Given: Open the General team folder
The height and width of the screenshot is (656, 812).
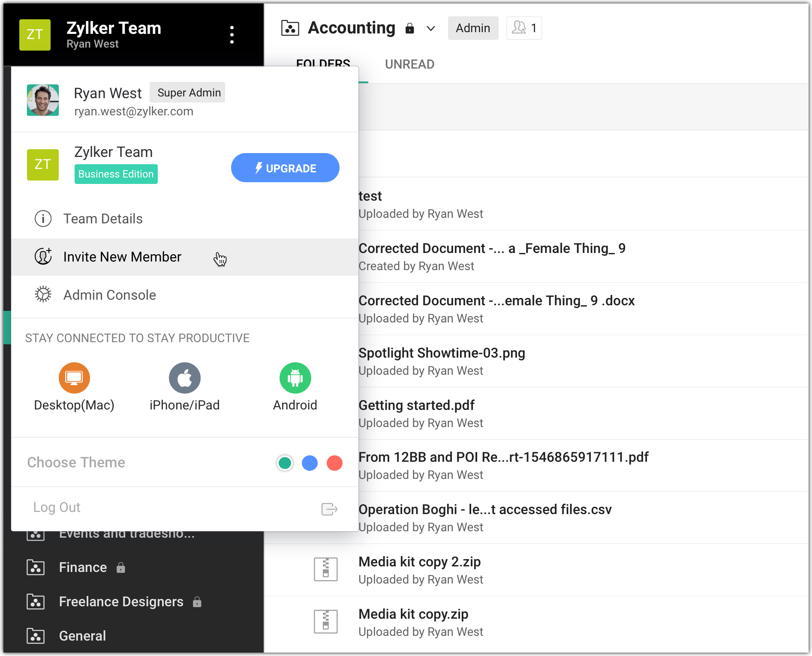Looking at the screenshot, I should [82, 636].
